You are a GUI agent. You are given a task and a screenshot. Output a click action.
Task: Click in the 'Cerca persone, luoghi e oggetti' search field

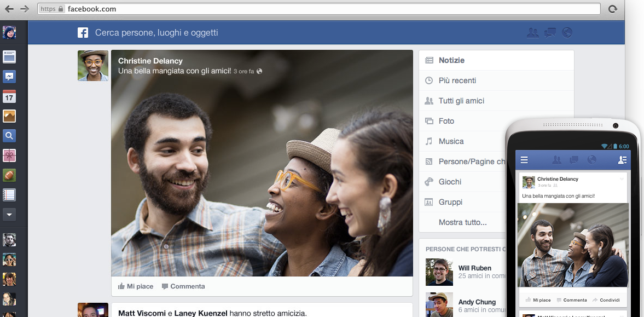[156, 32]
